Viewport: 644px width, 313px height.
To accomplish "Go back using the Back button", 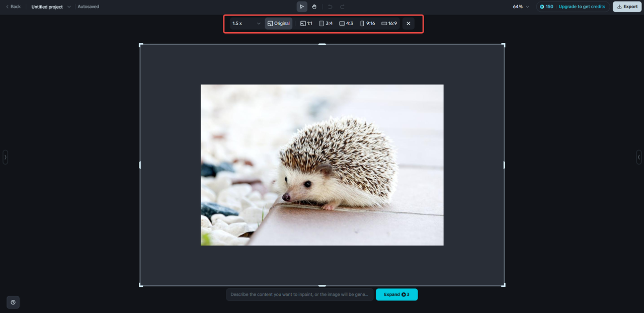I will (x=13, y=7).
